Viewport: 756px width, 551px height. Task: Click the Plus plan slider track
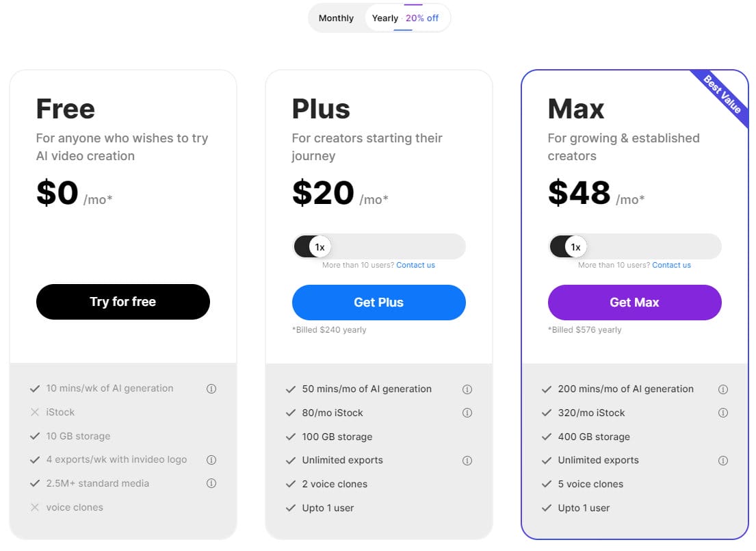(379, 247)
